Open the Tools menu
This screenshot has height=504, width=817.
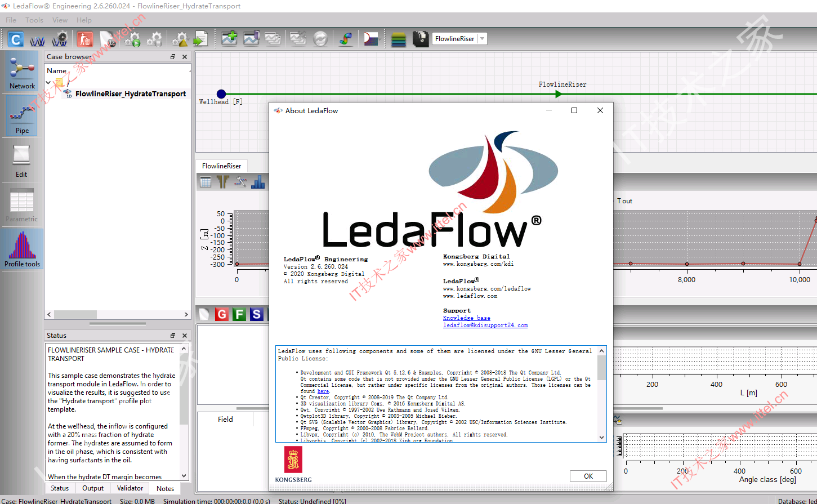pyautogui.click(x=34, y=20)
